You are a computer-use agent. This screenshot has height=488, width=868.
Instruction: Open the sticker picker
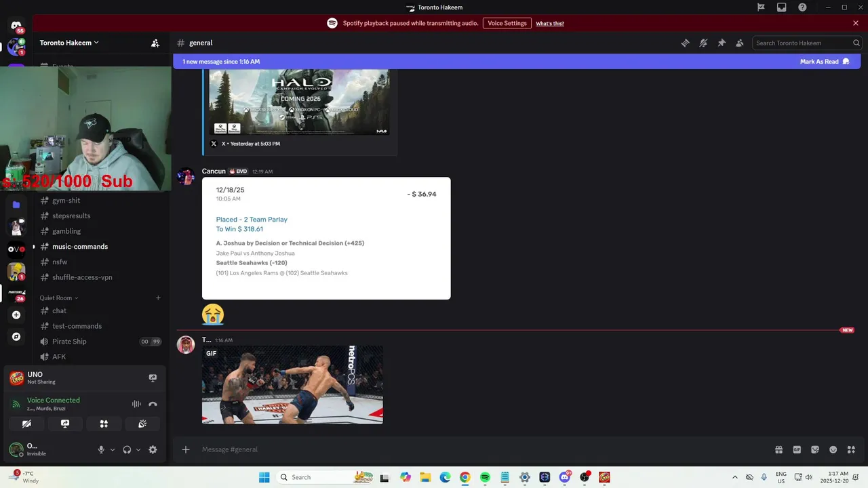coord(815,449)
